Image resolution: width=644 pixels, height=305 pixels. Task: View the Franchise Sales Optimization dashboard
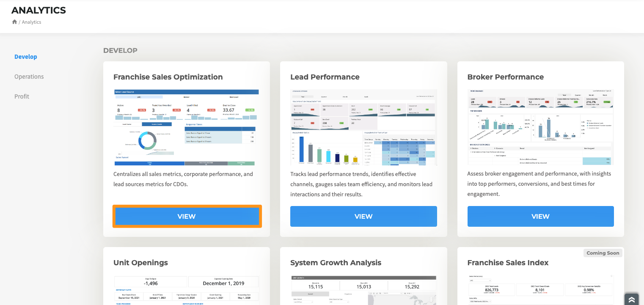click(187, 216)
